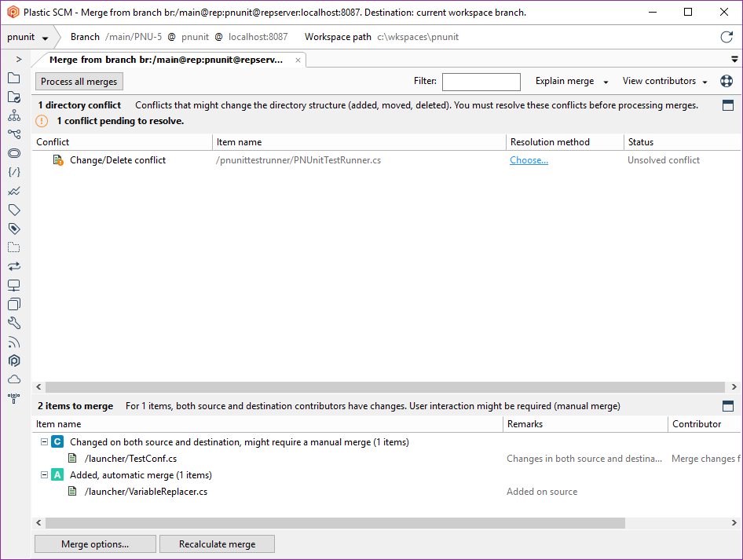This screenshot has height=560, width=743.
Task: Open the pnunit workspace dropdown
Action: point(27,37)
